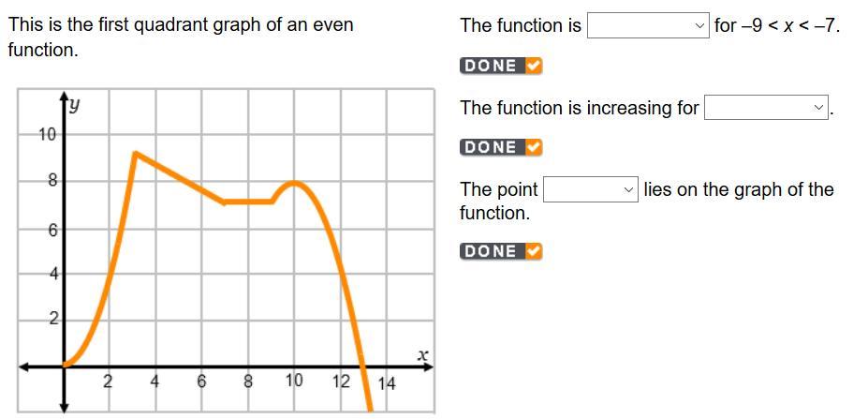Click the orange checkmark on second DONE

(x=533, y=147)
